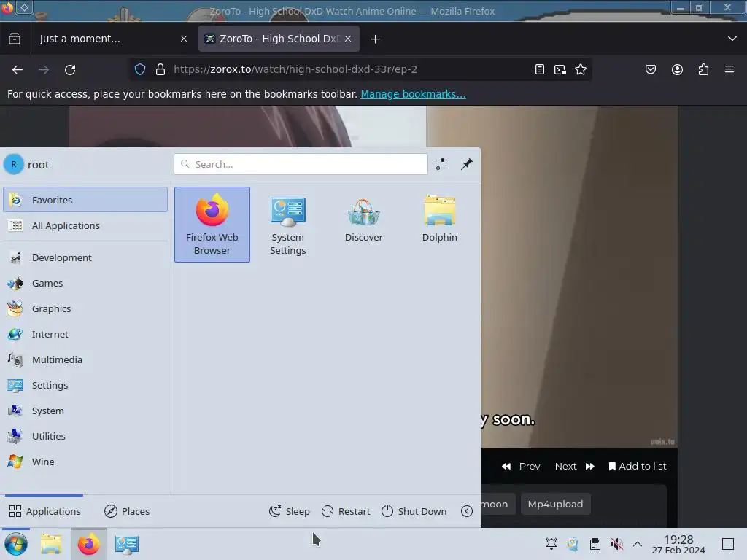The image size is (747, 560).
Task: Reload the current page
Action: point(70,69)
